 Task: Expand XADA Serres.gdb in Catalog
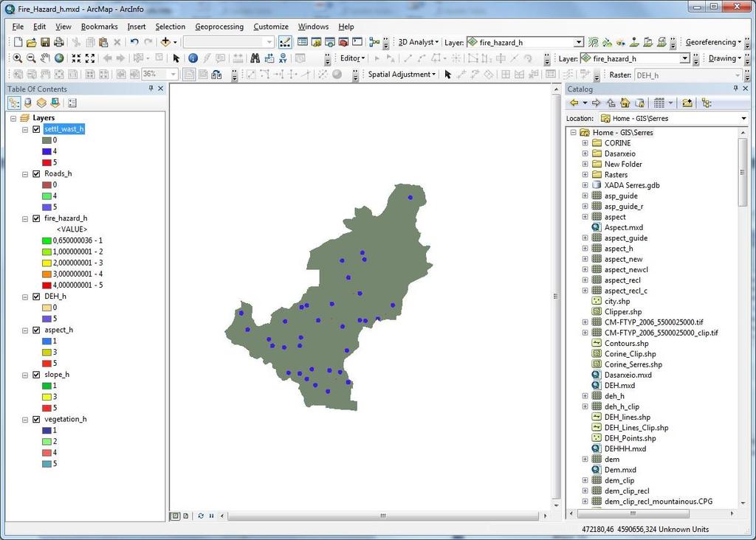click(585, 185)
